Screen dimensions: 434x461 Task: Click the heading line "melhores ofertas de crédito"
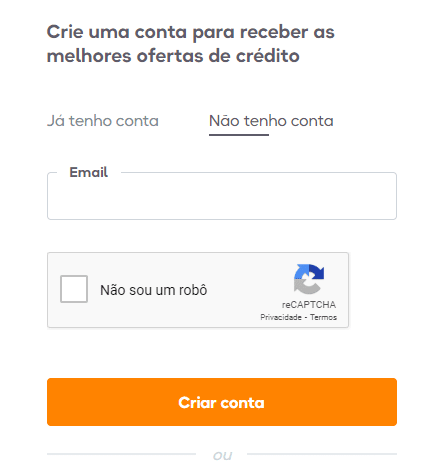(x=173, y=56)
